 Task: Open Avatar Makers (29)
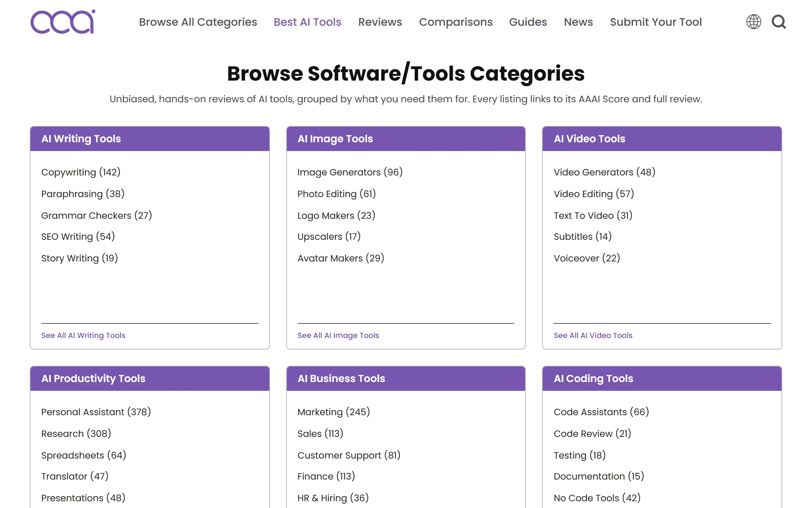[x=341, y=258]
